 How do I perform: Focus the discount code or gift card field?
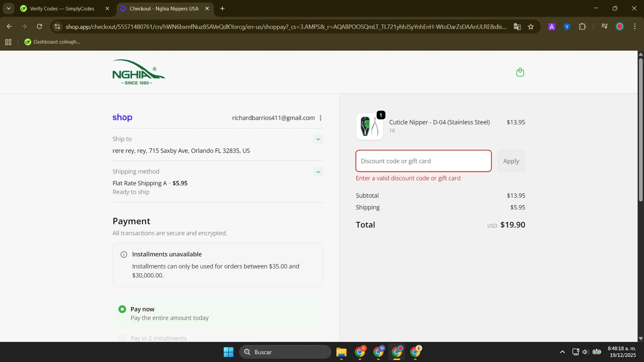point(423,161)
